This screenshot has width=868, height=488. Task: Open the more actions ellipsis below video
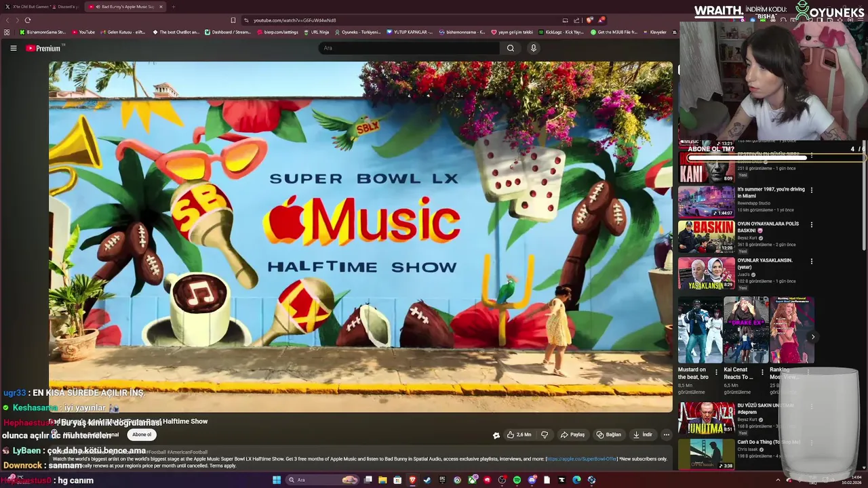coord(666,434)
